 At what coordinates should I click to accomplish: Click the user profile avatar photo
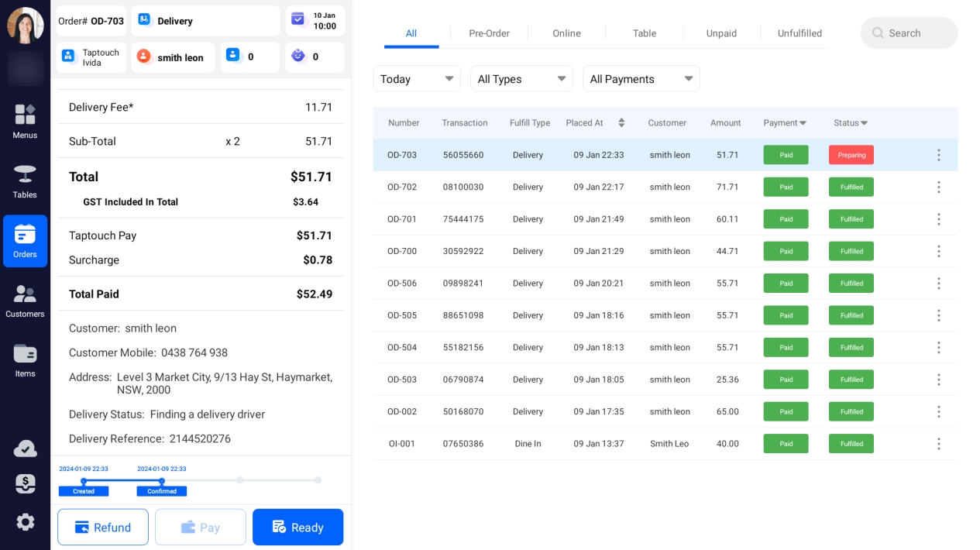click(x=25, y=26)
